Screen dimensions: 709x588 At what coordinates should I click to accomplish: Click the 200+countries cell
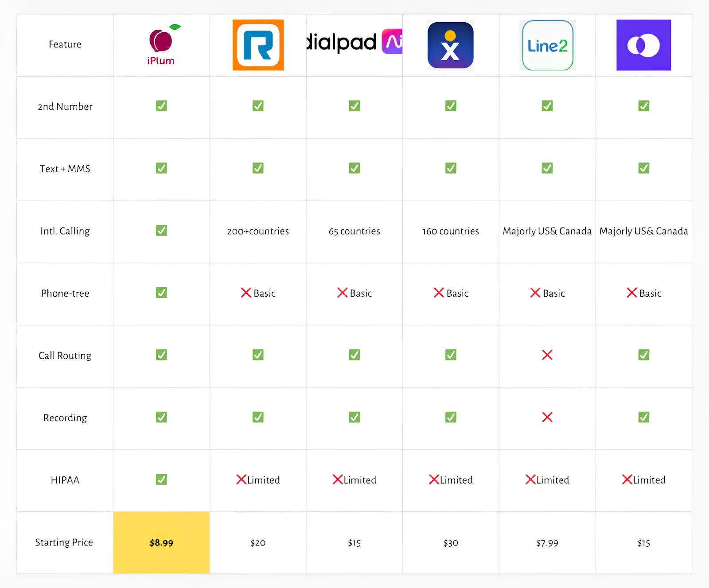[x=258, y=231]
